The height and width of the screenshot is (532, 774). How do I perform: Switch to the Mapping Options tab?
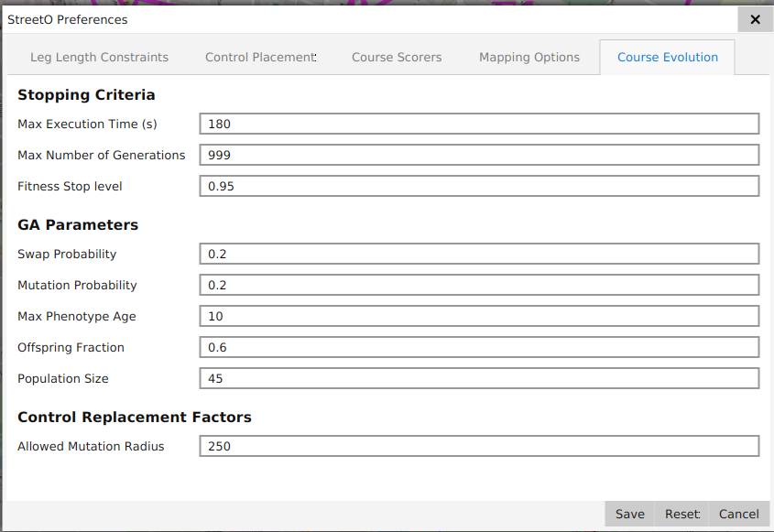(529, 57)
